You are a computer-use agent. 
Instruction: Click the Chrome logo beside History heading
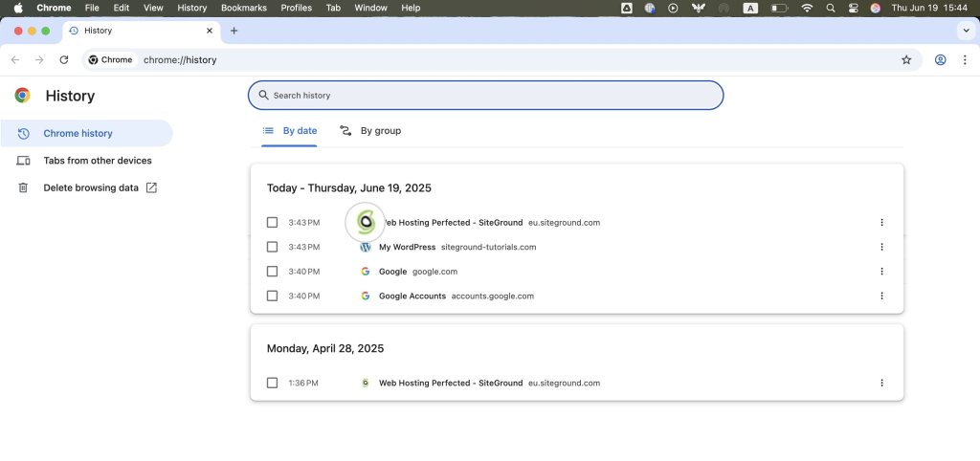coord(23,96)
